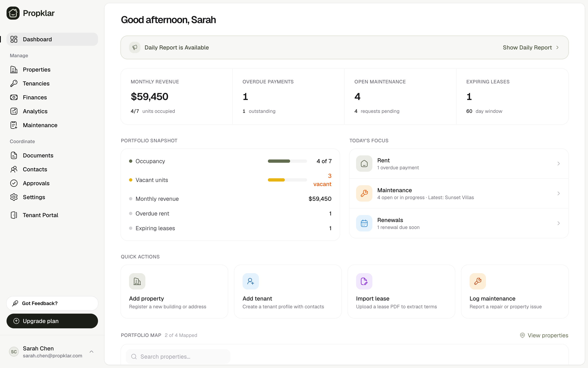Click the Rent house icon in Today's Focus
The height and width of the screenshot is (368, 588).
[364, 164]
